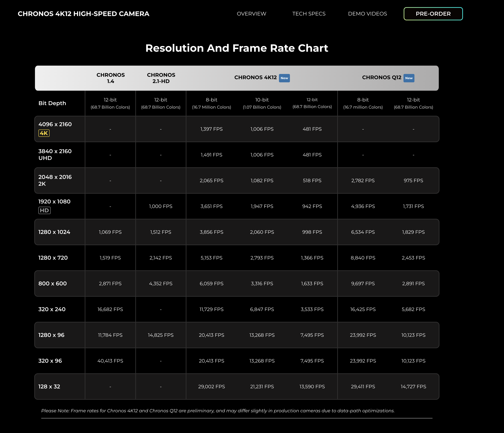The image size is (504, 433).
Task: Select the Chronos 2.1-HD column header
Action: tap(161, 78)
